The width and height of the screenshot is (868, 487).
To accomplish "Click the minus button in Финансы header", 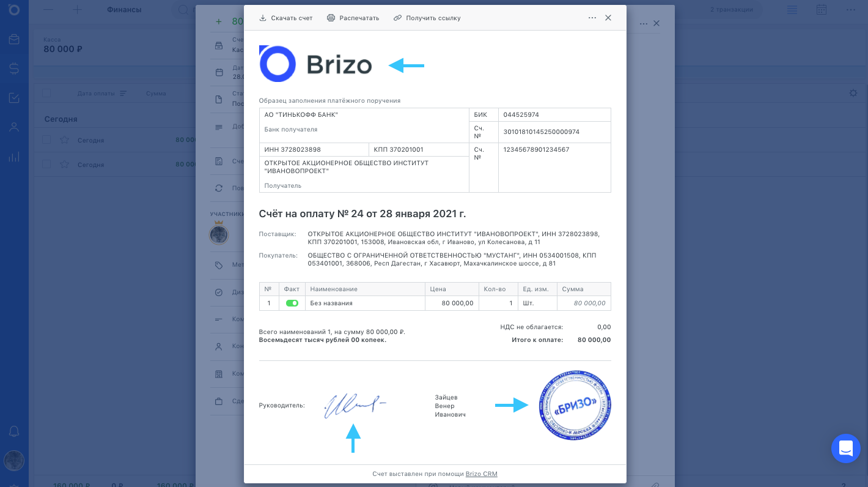I will [48, 10].
